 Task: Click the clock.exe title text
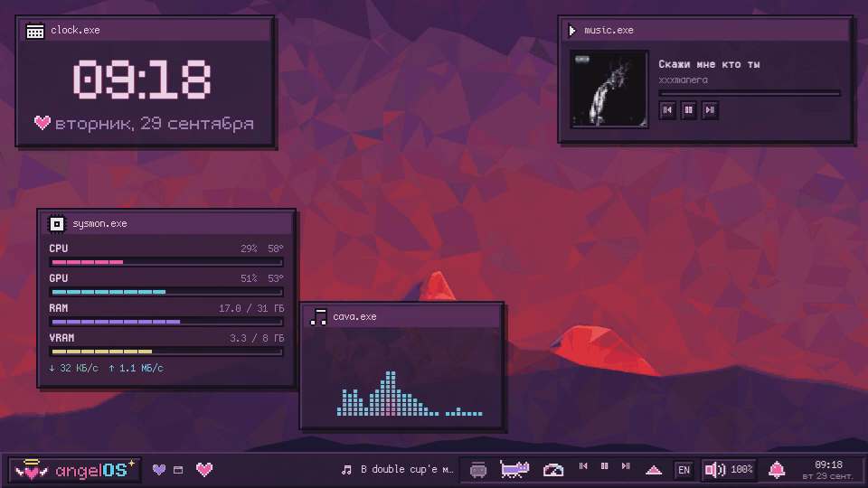click(x=75, y=30)
